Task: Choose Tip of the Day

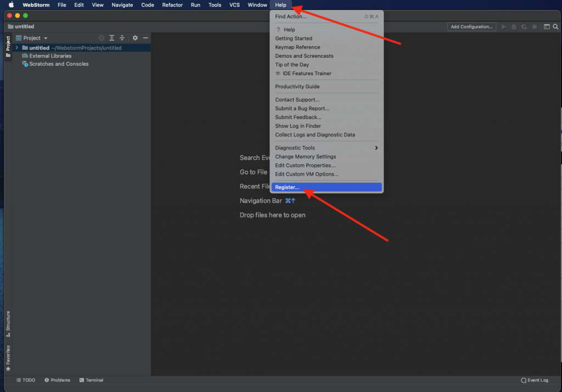Action: (327, 65)
